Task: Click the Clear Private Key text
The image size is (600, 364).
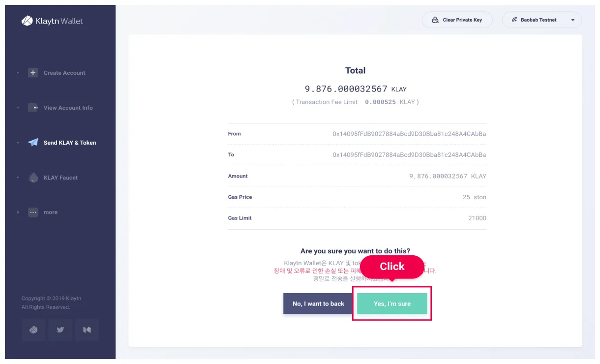Action: click(462, 20)
